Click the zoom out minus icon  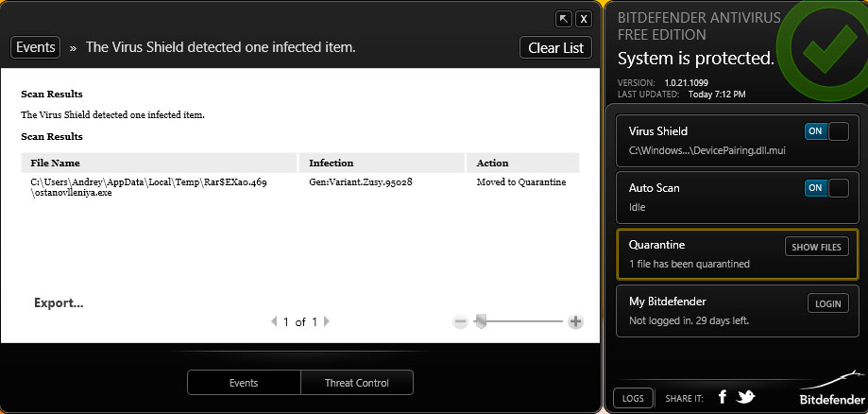click(461, 321)
